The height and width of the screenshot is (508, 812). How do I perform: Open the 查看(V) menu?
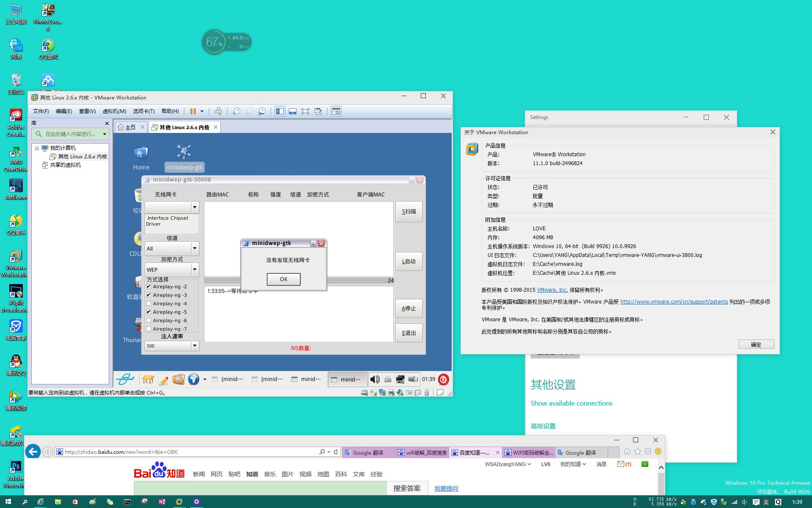[x=87, y=111]
